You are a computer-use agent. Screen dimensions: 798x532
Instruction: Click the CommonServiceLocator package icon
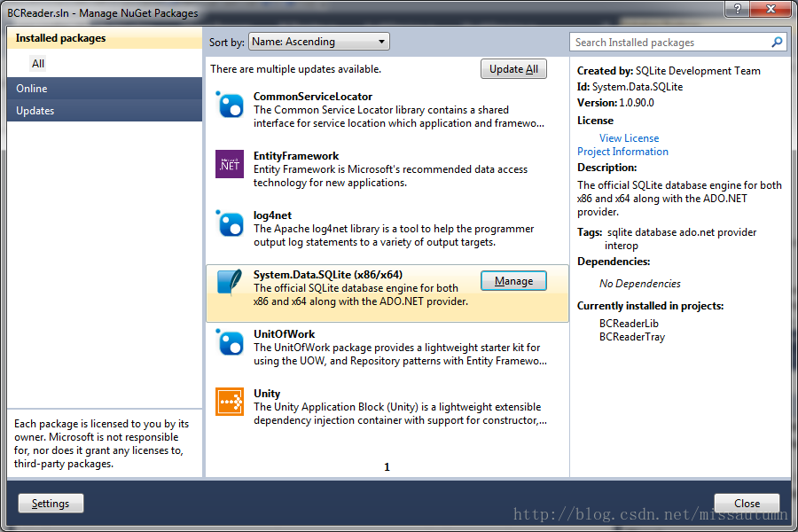click(x=230, y=106)
